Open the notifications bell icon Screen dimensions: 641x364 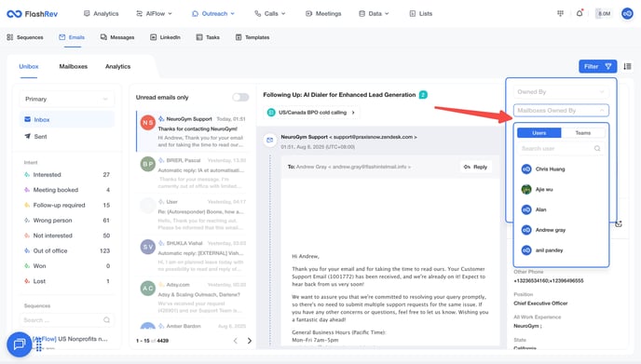coord(580,13)
